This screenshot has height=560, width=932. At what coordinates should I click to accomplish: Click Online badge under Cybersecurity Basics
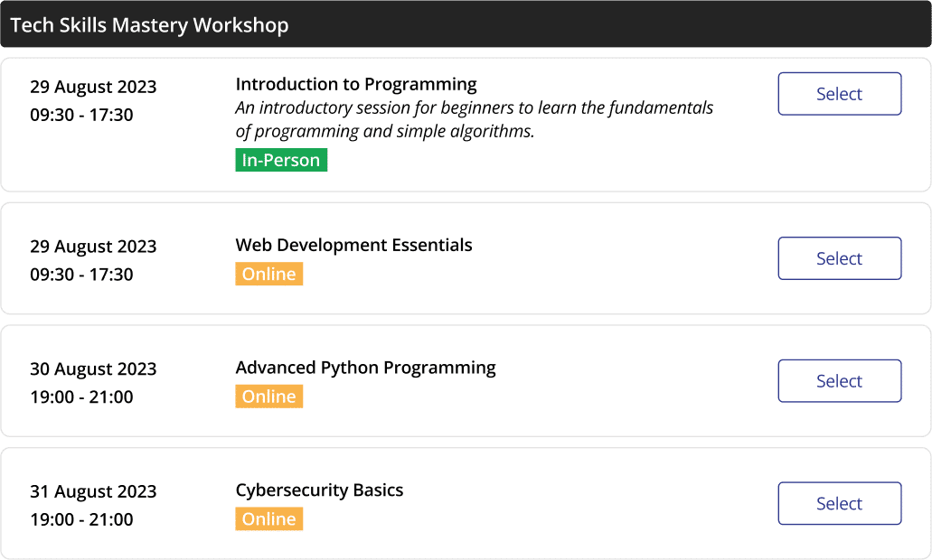[x=268, y=519]
